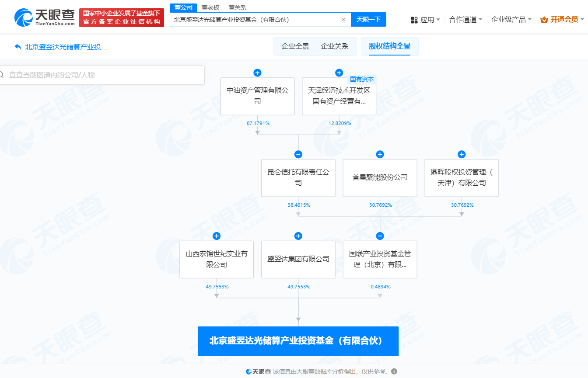
Task: Collapse the 国联产业投资基金管理 node
Action: coord(380,236)
